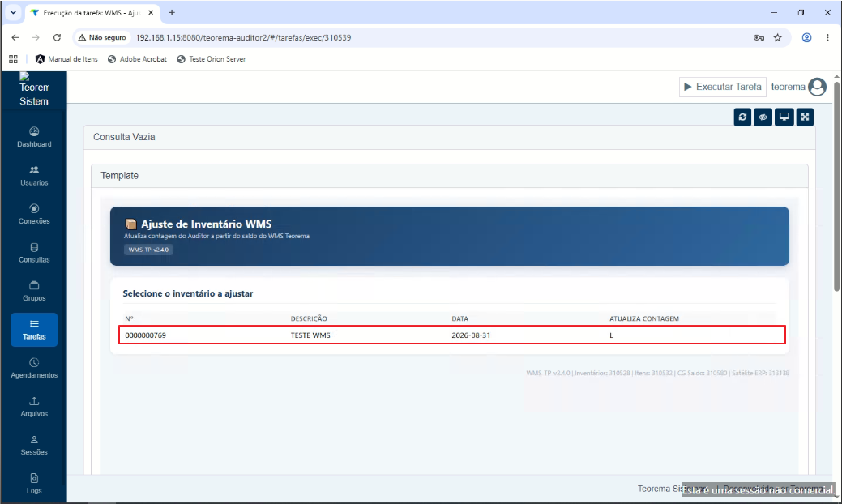Select Consultas in the sidebar
This screenshot has height=504, width=842.
pos(34,253)
